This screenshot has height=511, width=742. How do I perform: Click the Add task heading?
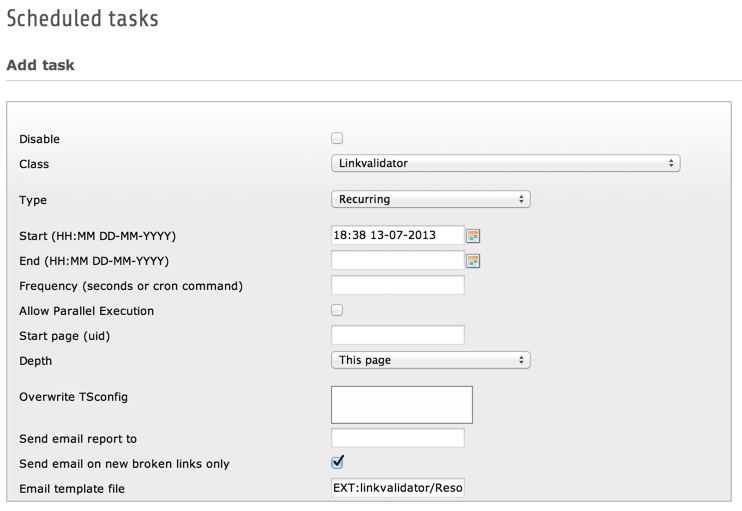(x=40, y=65)
